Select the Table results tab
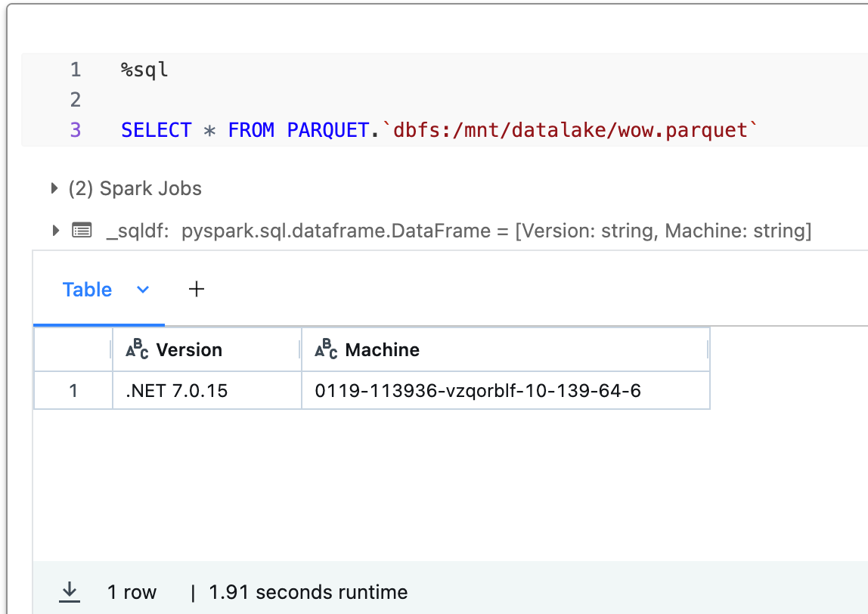Image resolution: width=868 pixels, height=614 pixels. coord(87,290)
